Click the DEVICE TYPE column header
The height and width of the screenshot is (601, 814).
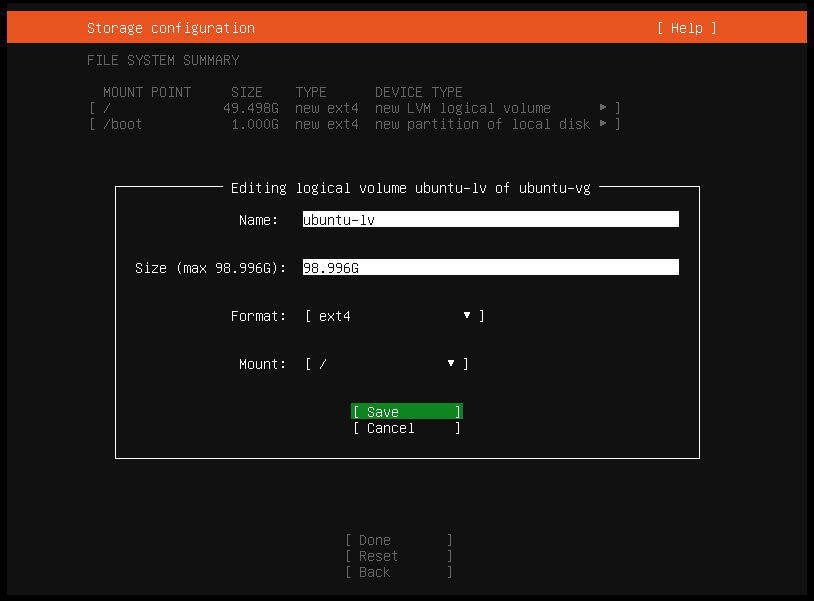(x=418, y=92)
